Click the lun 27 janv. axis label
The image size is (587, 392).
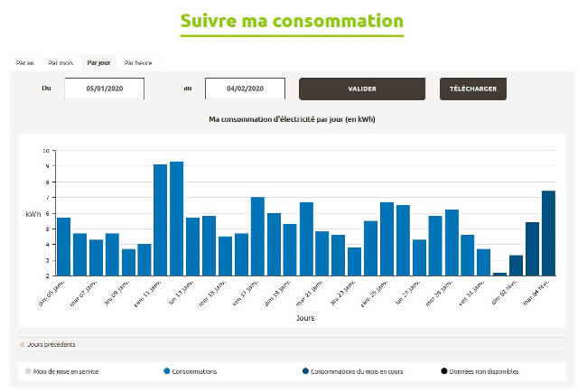pos(408,293)
